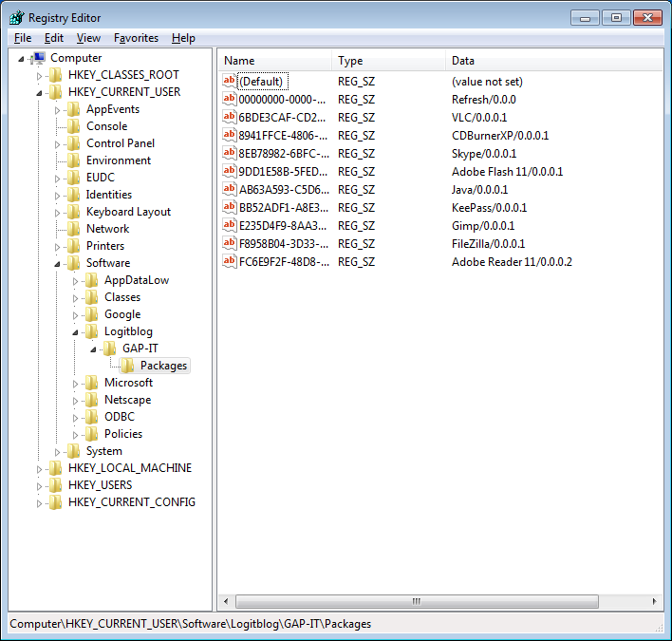Click the string icon for the 6BDE3CAF-CD2 value
The height and width of the screenshot is (641, 672).
click(230, 117)
